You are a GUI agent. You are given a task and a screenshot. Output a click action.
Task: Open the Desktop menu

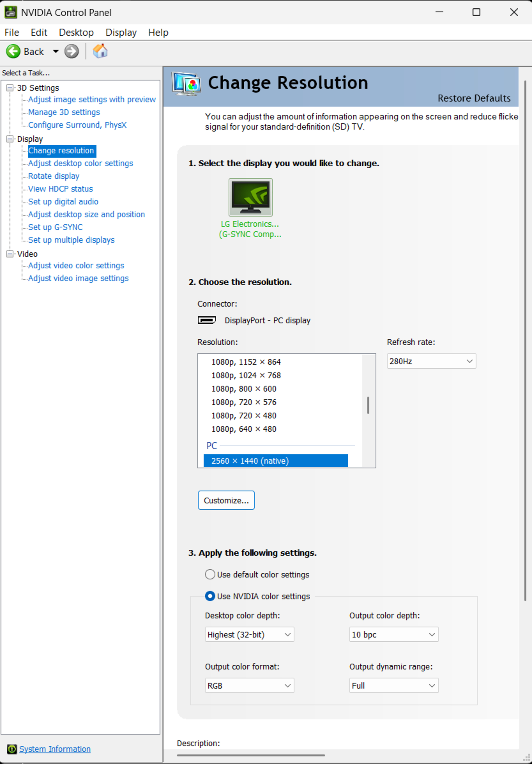coord(76,33)
